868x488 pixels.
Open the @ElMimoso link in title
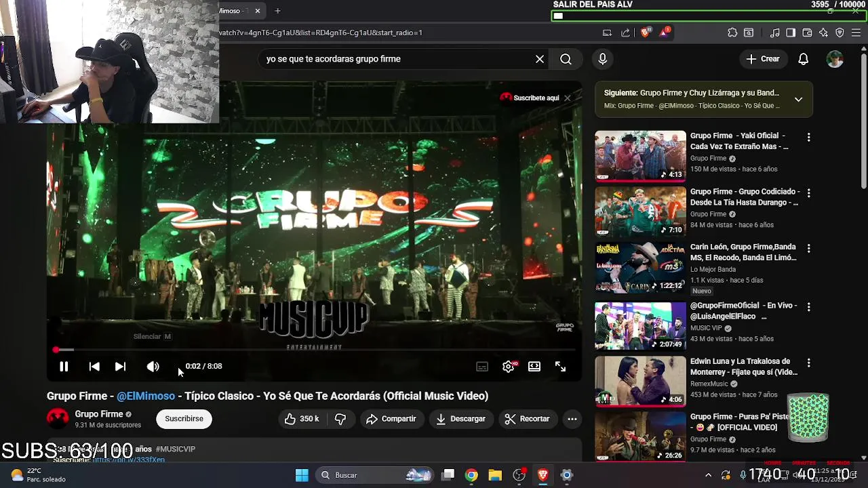click(x=146, y=396)
